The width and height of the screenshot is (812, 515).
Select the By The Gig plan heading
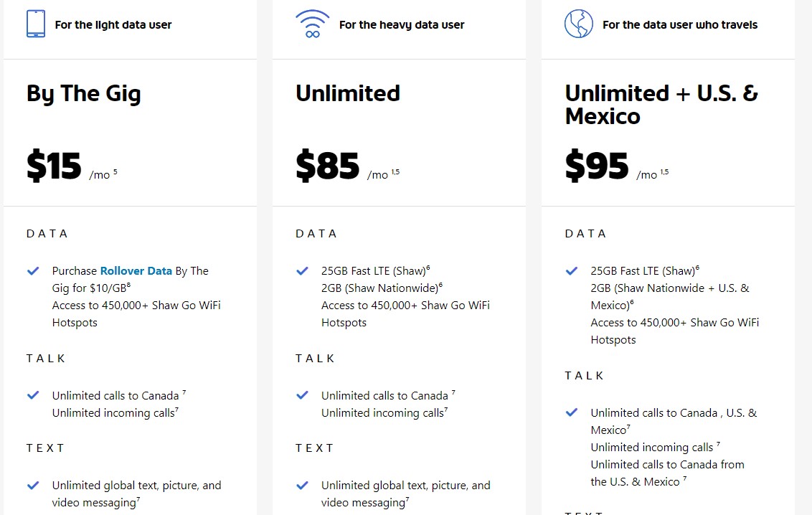coord(82,93)
